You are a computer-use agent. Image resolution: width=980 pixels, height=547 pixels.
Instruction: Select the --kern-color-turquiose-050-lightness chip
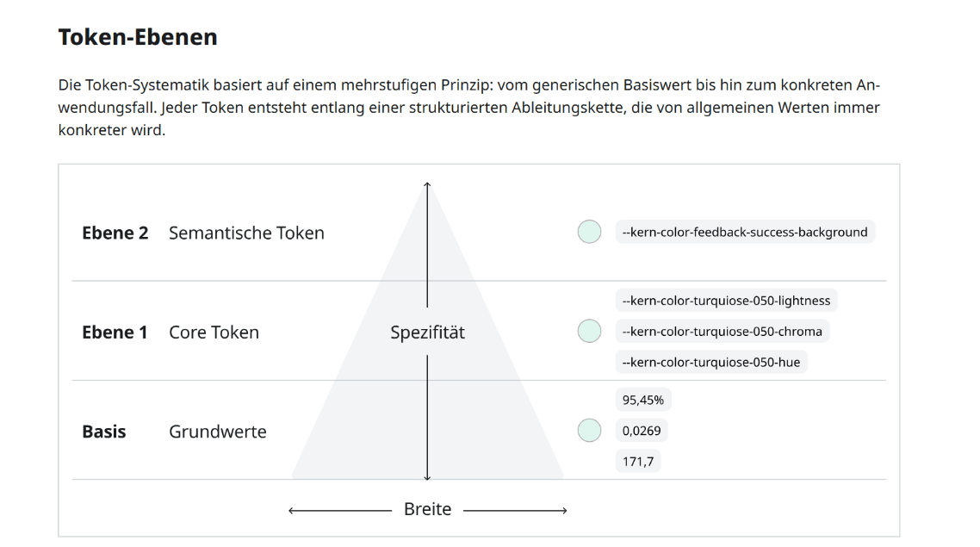pos(726,301)
